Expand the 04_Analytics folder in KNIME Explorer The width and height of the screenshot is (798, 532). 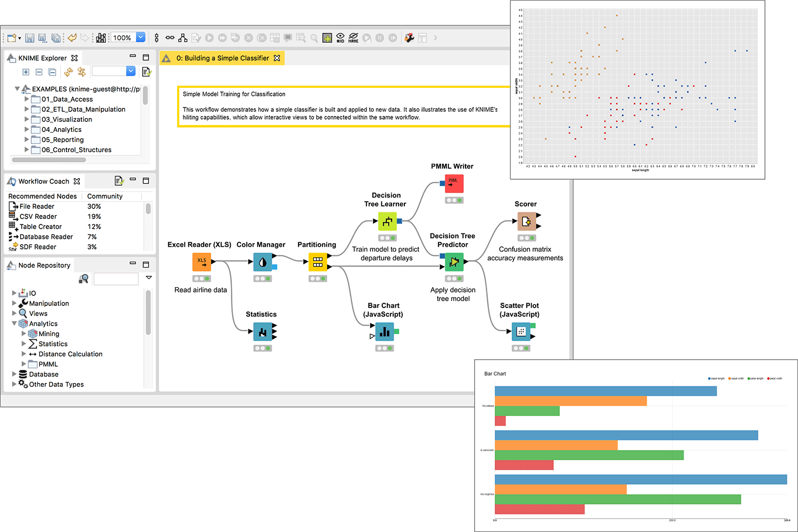point(26,129)
